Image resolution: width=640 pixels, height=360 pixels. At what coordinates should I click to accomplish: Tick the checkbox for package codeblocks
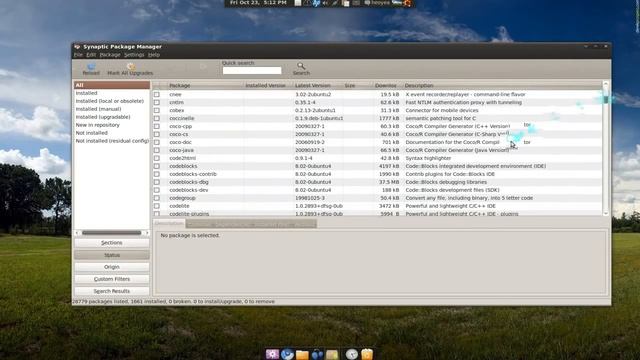(157, 166)
